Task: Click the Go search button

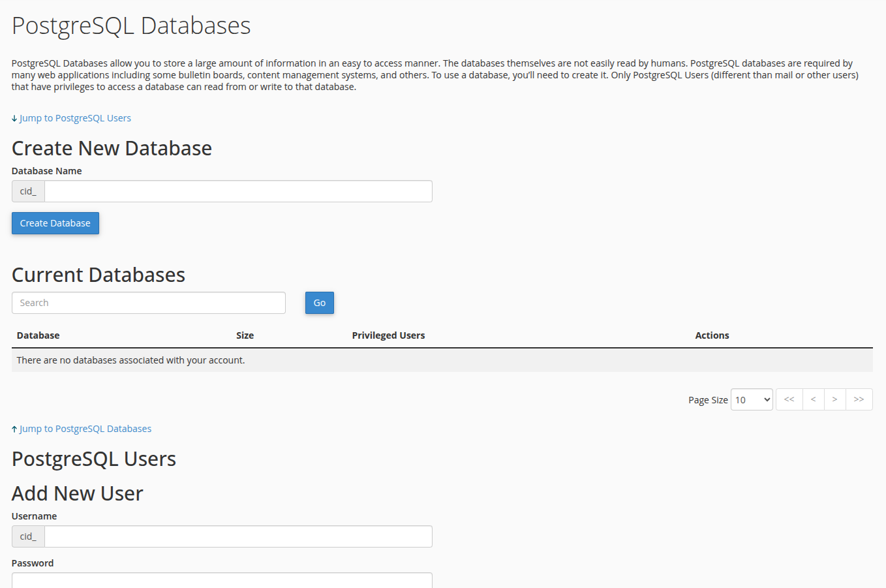Action: click(x=320, y=303)
